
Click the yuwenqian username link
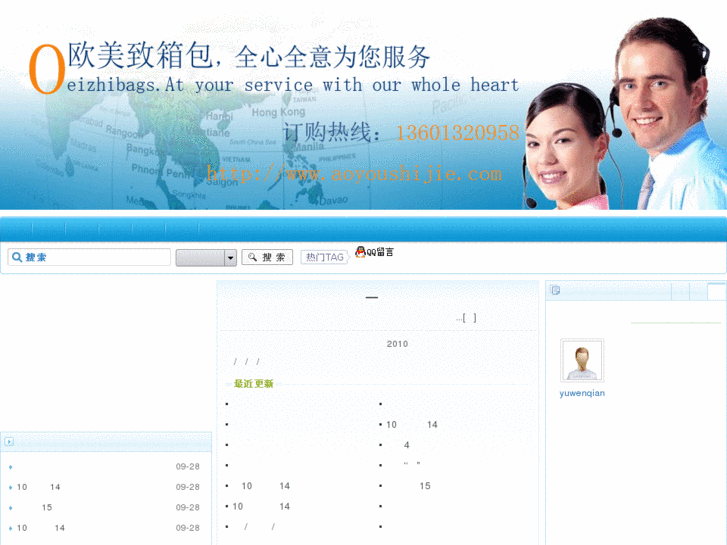pyautogui.click(x=582, y=393)
